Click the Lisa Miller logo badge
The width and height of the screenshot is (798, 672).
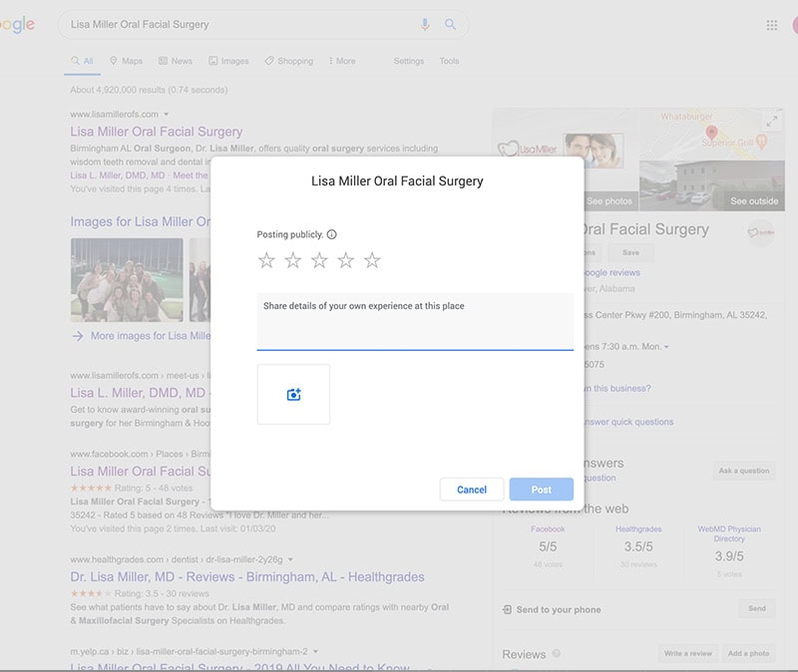click(x=761, y=233)
